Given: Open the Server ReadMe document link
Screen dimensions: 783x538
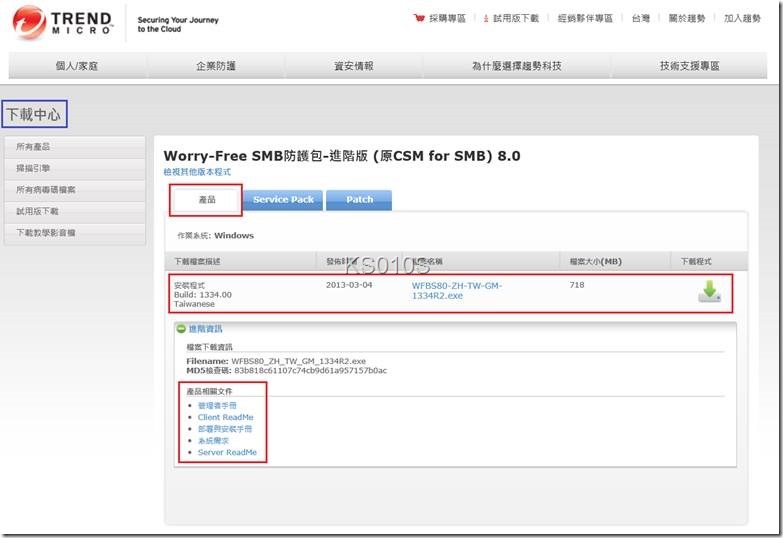Looking at the screenshot, I should tap(227, 452).
